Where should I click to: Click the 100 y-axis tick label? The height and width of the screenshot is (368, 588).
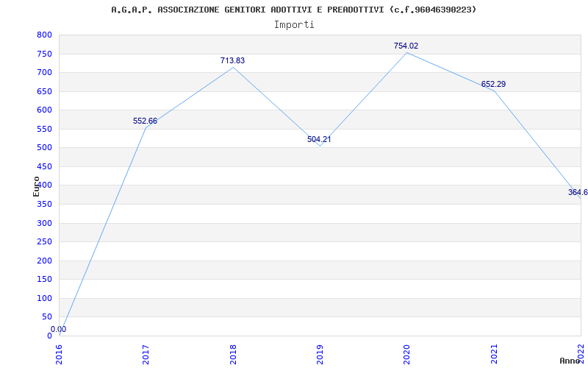coord(44,299)
